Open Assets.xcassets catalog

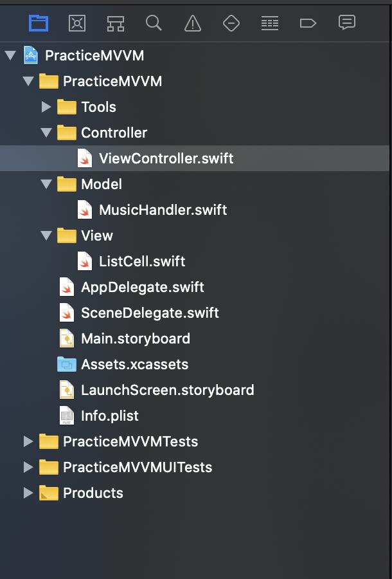(134, 364)
